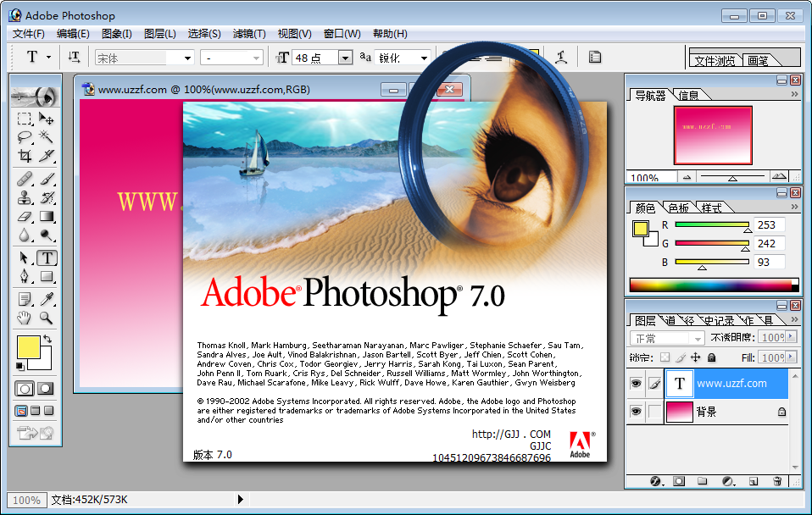The height and width of the screenshot is (515, 812).
Task: Toggle lock position checkbox
Action: click(x=696, y=357)
